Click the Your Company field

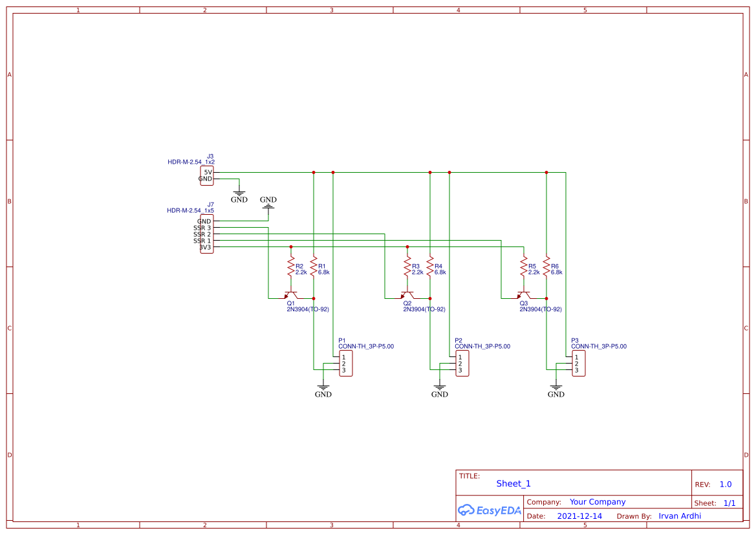pos(597,501)
